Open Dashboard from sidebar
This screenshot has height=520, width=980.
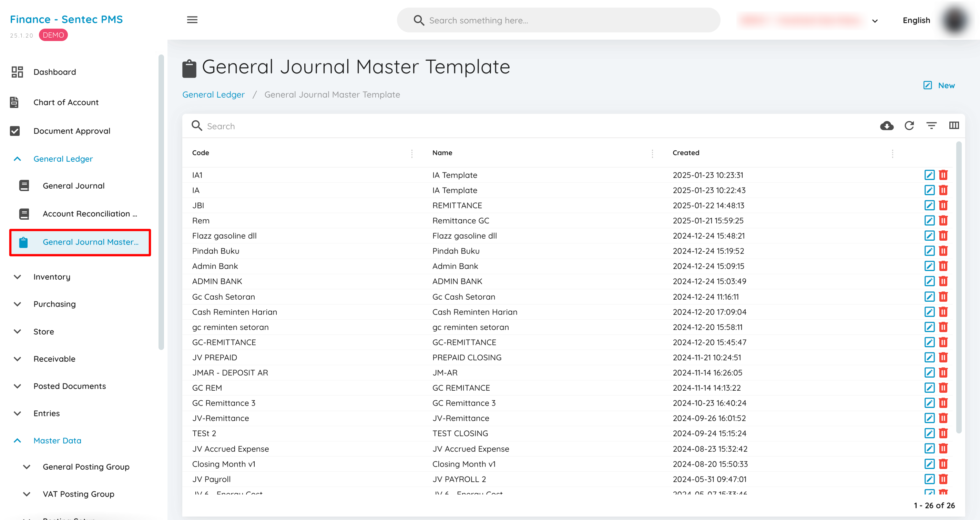coord(55,72)
